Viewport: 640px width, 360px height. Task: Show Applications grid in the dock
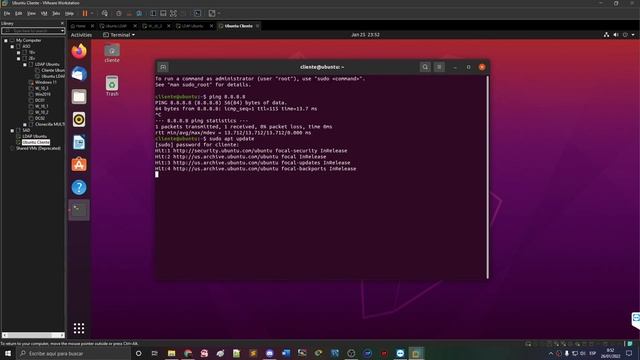coord(79,328)
